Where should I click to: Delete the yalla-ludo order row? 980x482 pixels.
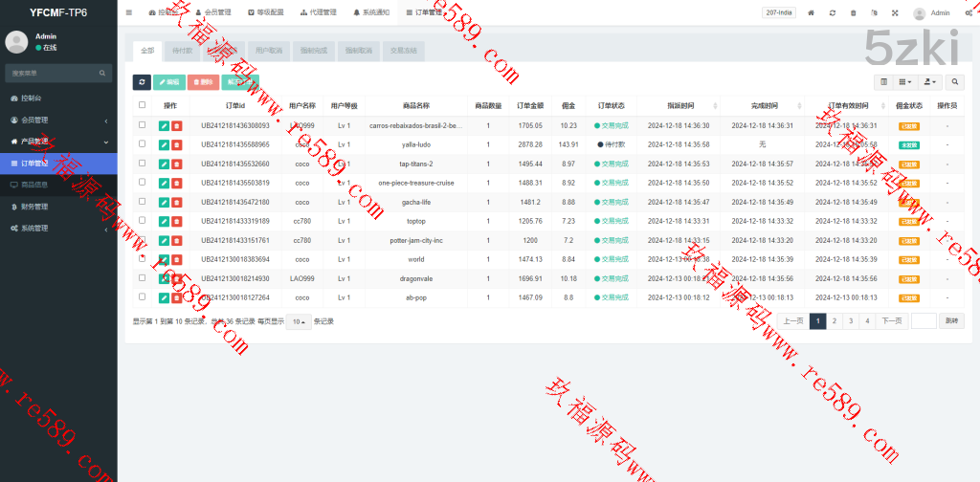(177, 144)
